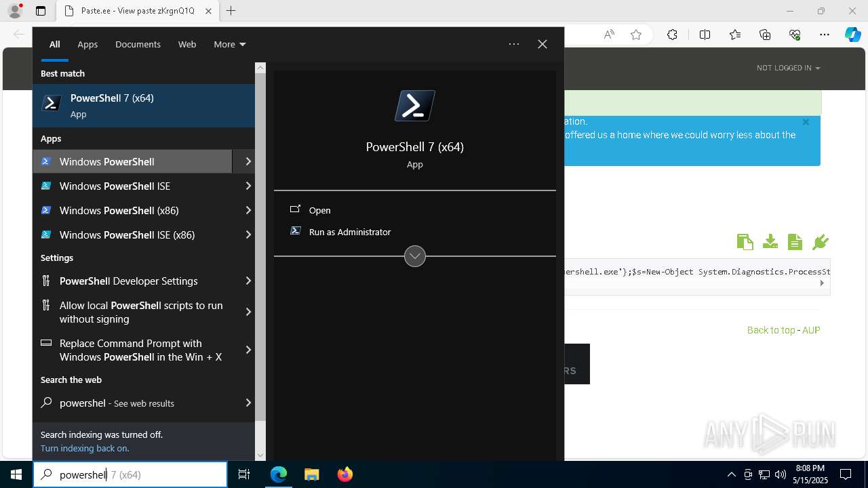This screenshot has height=488, width=868.
Task: Click Paste.ee download paste icon
Action: click(770, 242)
